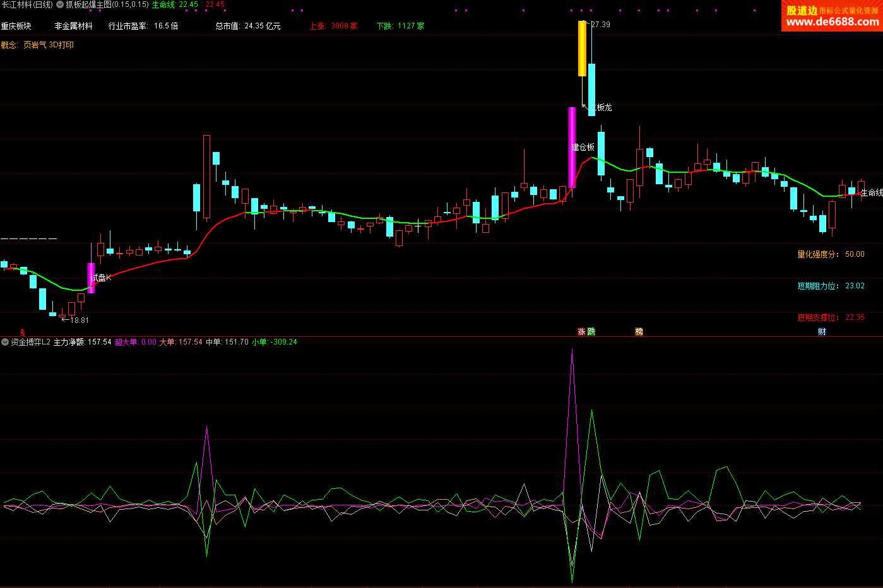Screen dimensions: 883x588
Task: Click the 18.81 low price label
Action: [79, 320]
